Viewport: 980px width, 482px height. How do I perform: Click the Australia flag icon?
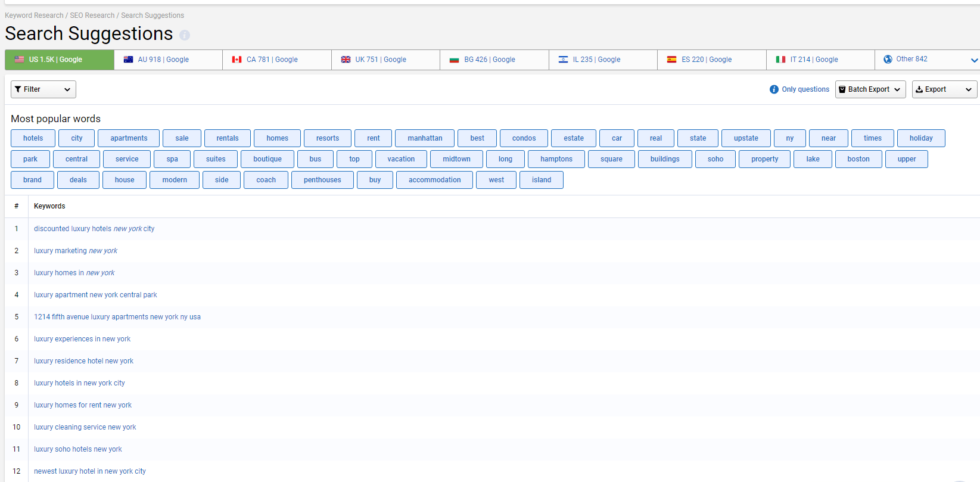tap(128, 60)
